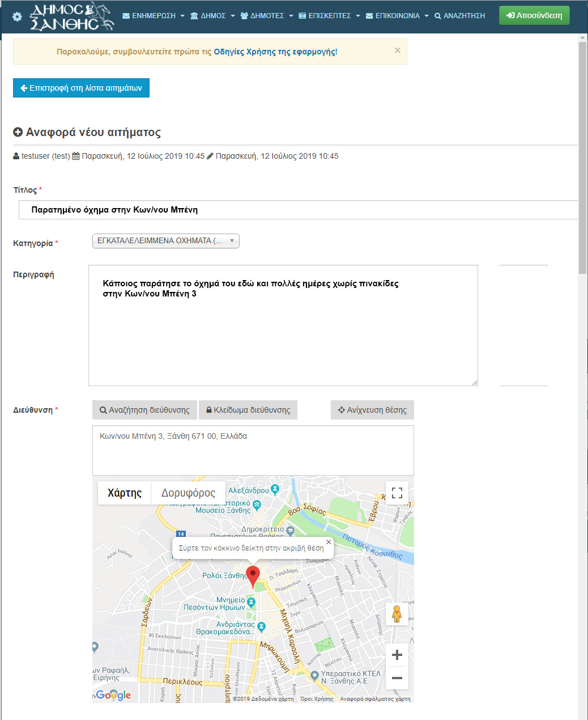Screen dimensions: 588x720
Task: Dismiss the usage instructions alert
Action: (x=398, y=50)
